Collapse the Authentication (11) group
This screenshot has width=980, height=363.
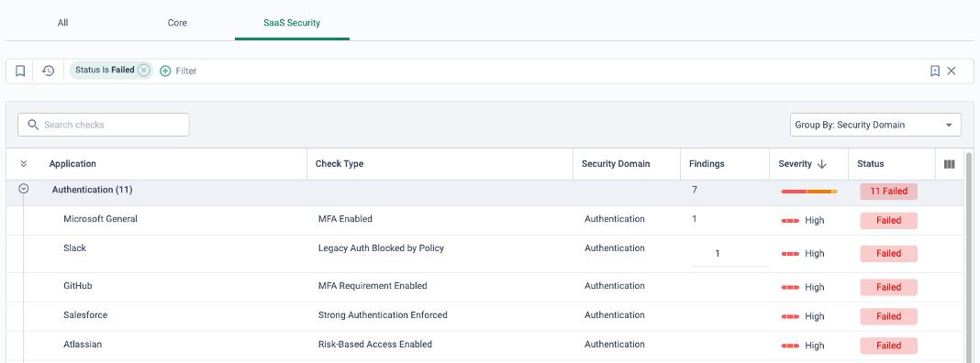pos(24,189)
